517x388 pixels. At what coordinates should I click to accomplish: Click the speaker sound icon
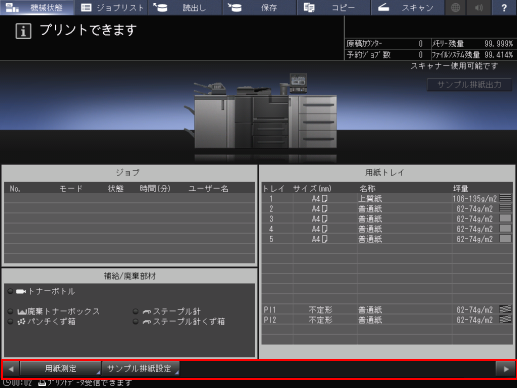coord(479,7)
